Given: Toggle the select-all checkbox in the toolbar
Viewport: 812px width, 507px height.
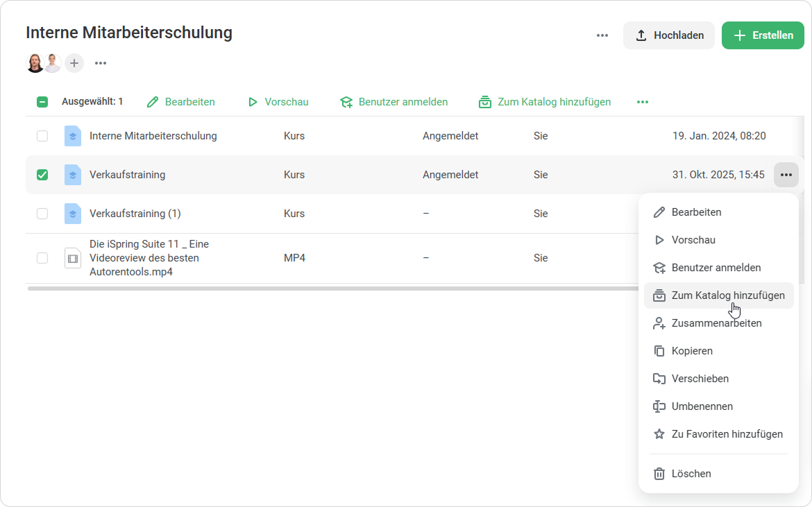Looking at the screenshot, I should [x=42, y=102].
